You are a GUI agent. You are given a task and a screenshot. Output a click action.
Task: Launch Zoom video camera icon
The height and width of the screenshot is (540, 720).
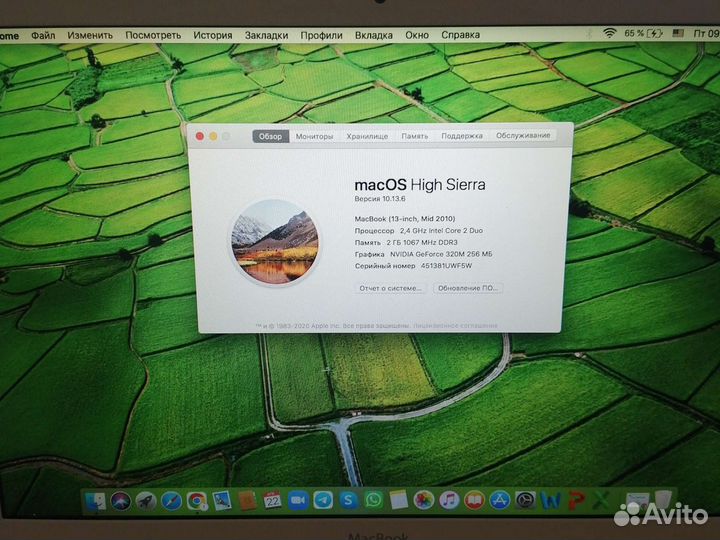pos(298,501)
